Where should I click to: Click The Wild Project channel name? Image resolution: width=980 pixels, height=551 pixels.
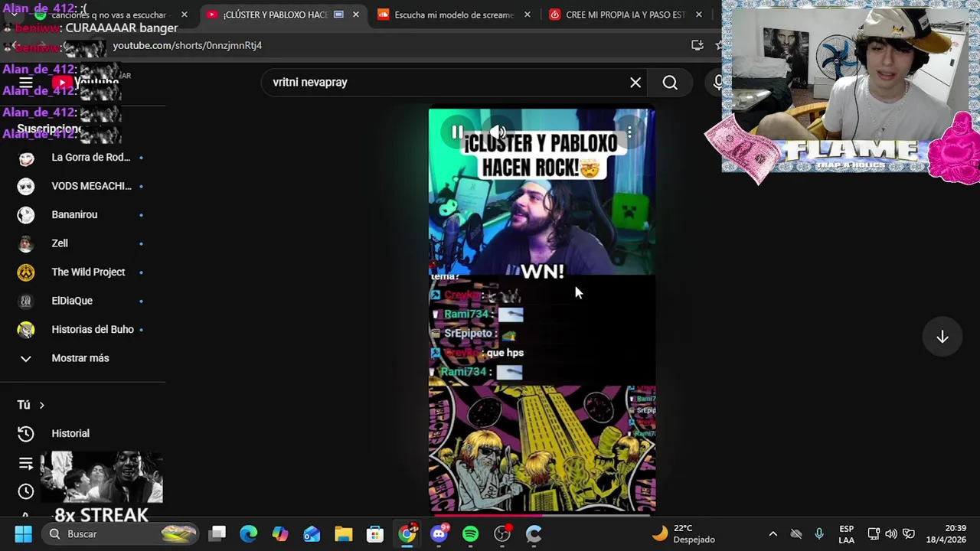click(x=88, y=272)
